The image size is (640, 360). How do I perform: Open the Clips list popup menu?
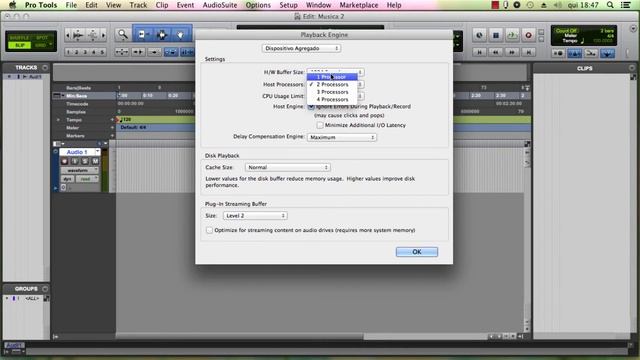pyautogui.click(x=632, y=68)
